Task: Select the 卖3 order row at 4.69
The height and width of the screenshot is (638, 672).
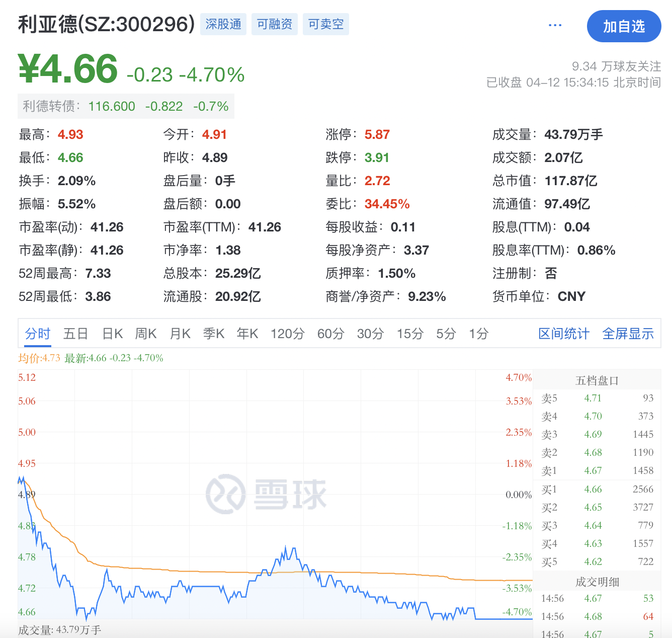Action: [597, 434]
